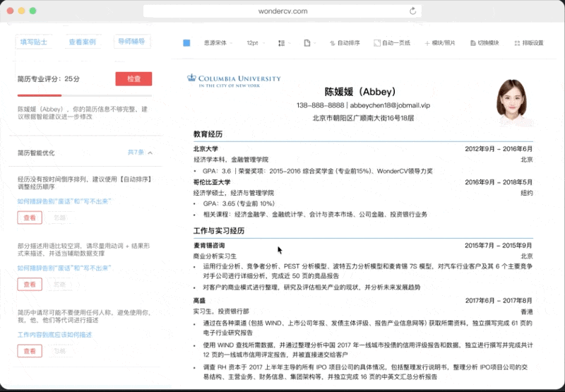This screenshot has width=565, height=392.
Task: Click the blue theme color swatch
Action: tap(186, 43)
